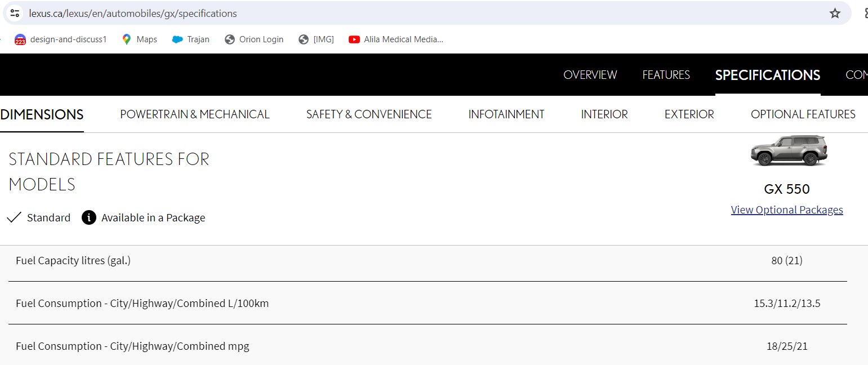Image resolution: width=868 pixels, height=365 pixels.
Task: Click the GX 550 vehicle thumbnail
Action: coord(789,151)
